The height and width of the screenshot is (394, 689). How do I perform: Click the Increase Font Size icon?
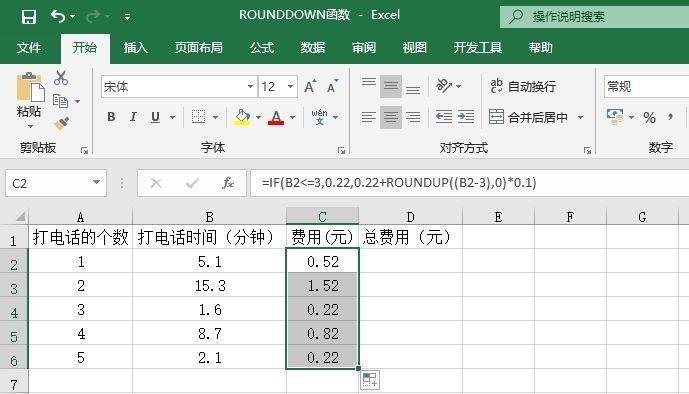click(310, 87)
